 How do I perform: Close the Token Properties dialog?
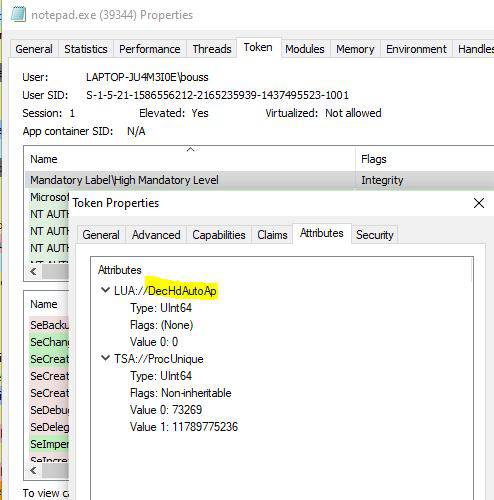[479, 203]
